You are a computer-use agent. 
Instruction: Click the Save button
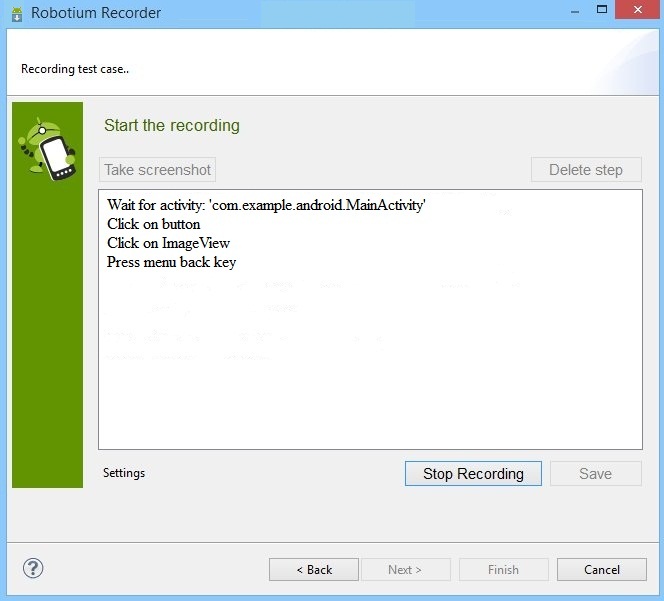(x=595, y=474)
